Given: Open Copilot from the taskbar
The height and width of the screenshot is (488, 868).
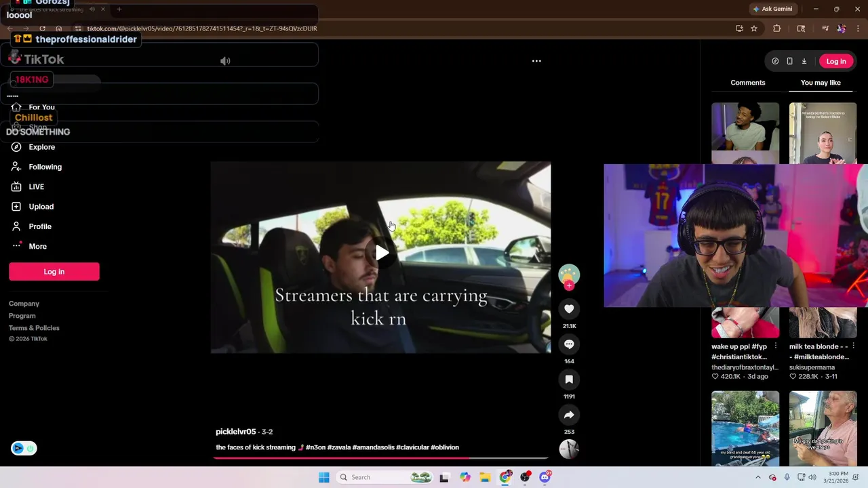Looking at the screenshot, I should [x=465, y=477].
